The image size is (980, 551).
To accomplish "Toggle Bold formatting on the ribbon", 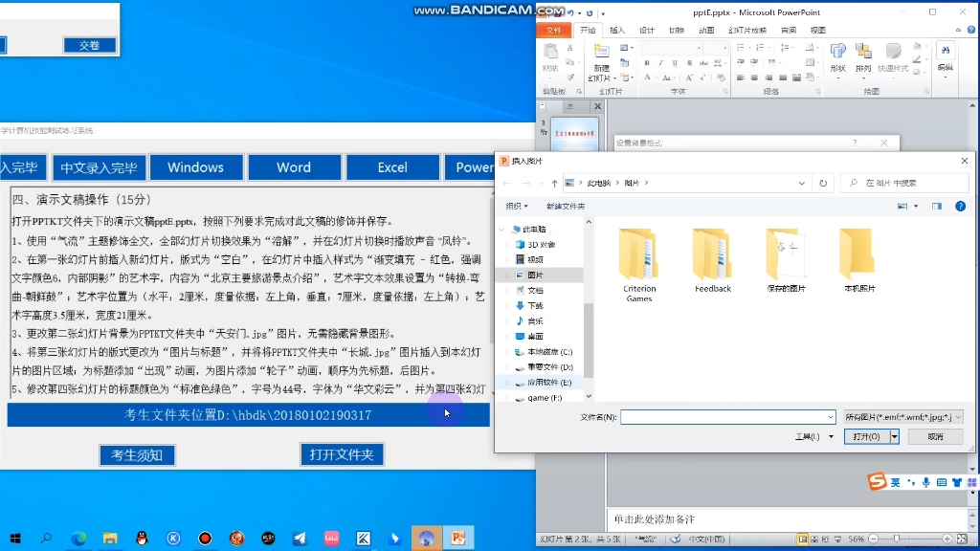I will tap(647, 62).
